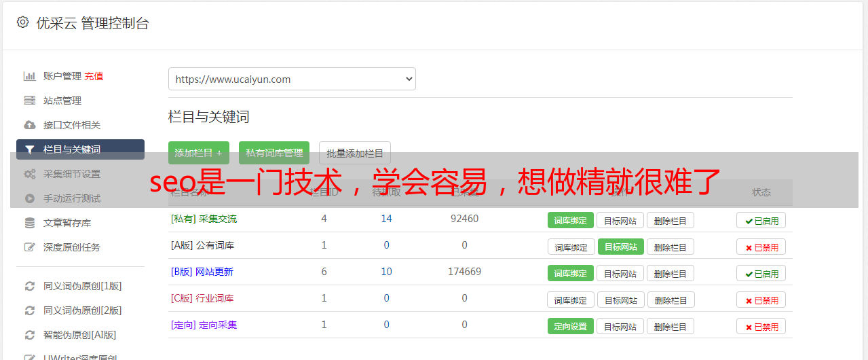Click 目标网站 in the 行业词库 row

pyautogui.click(x=622, y=300)
